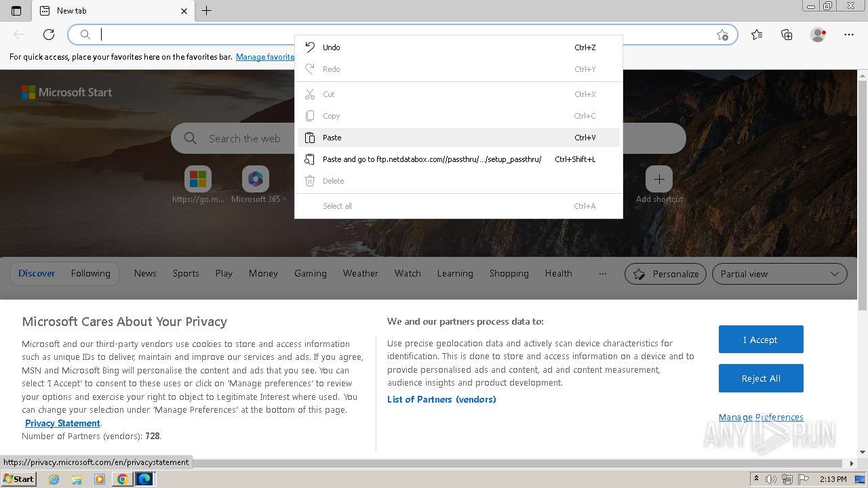The width and height of the screenshot is (868, 488).
Task: Open the News category
Action: click(145, 274)
